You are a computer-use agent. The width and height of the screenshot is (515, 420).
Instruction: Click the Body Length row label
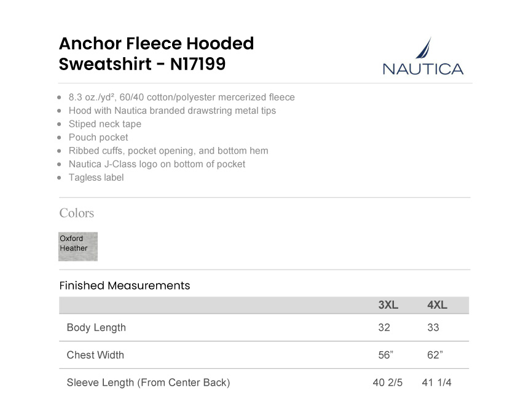(96, 328)
